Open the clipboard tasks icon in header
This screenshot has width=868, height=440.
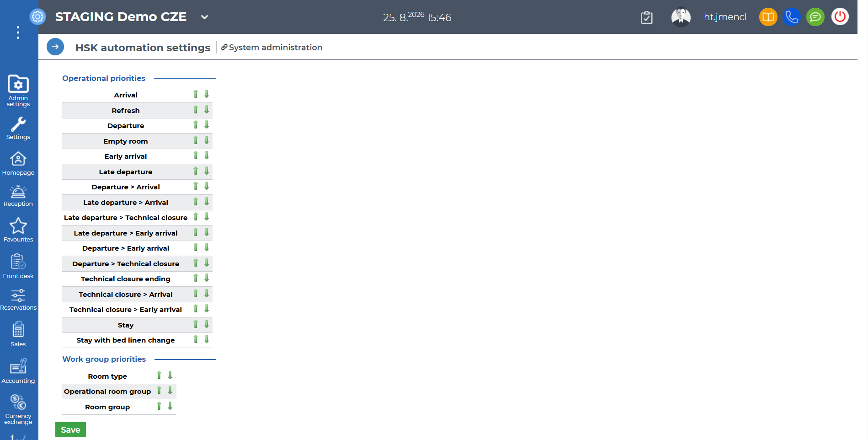pos(647,17)
